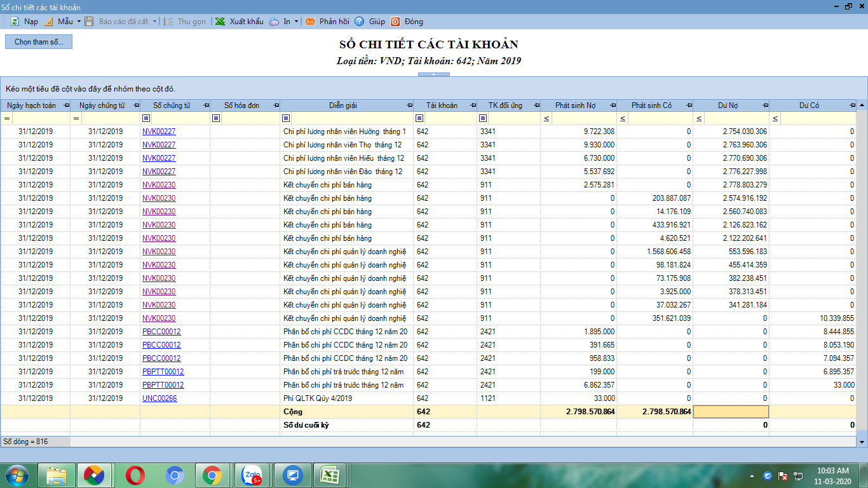Click the Tài khoản column header

pos(442,105)
